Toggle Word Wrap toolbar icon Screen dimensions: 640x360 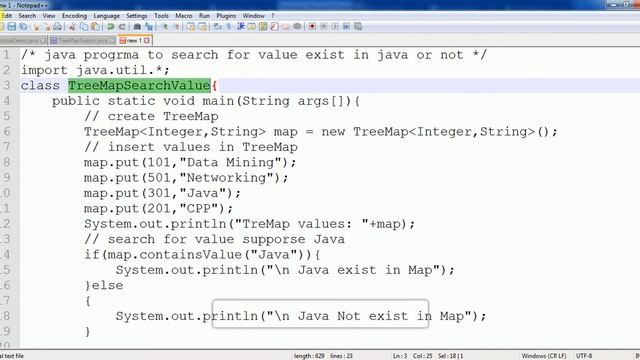tap(217, 27)
